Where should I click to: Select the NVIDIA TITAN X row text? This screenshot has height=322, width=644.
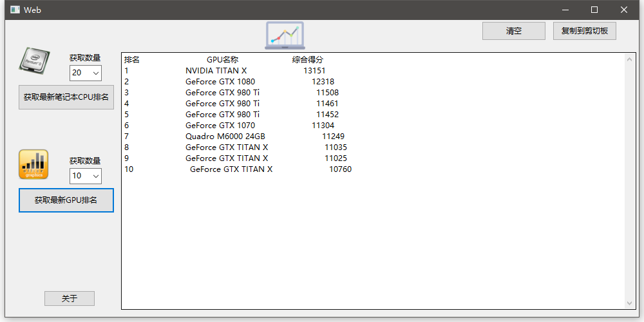216,71
